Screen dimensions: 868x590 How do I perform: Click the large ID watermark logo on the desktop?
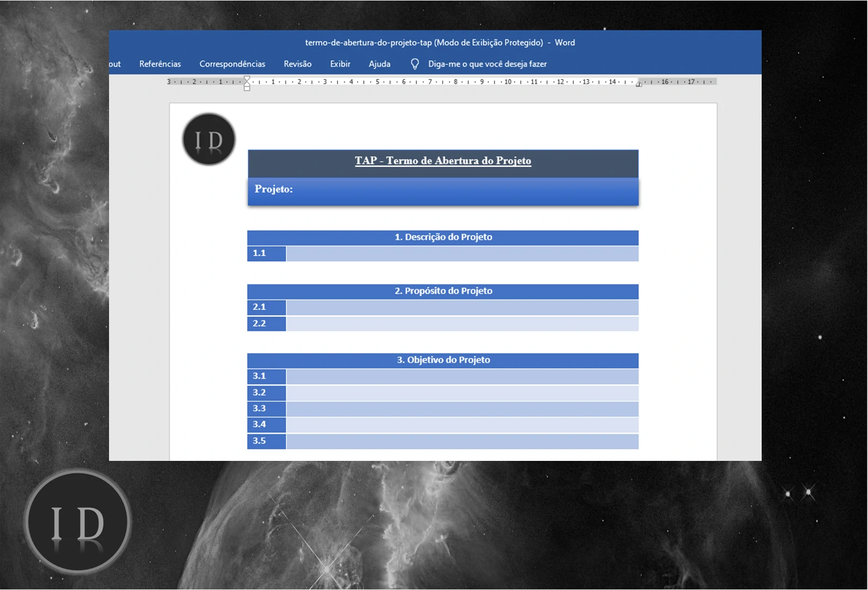point(77,522)
